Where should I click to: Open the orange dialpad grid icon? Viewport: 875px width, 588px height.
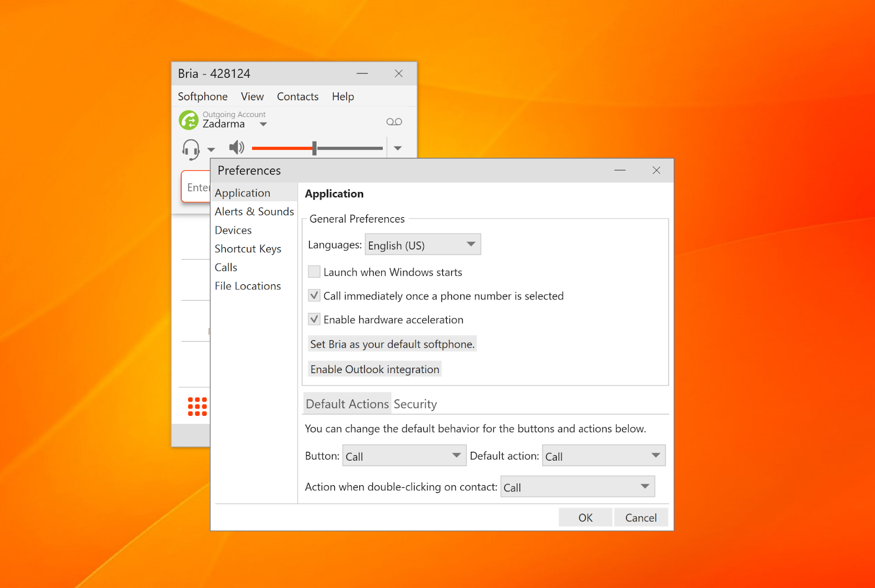tap(197, 406)
